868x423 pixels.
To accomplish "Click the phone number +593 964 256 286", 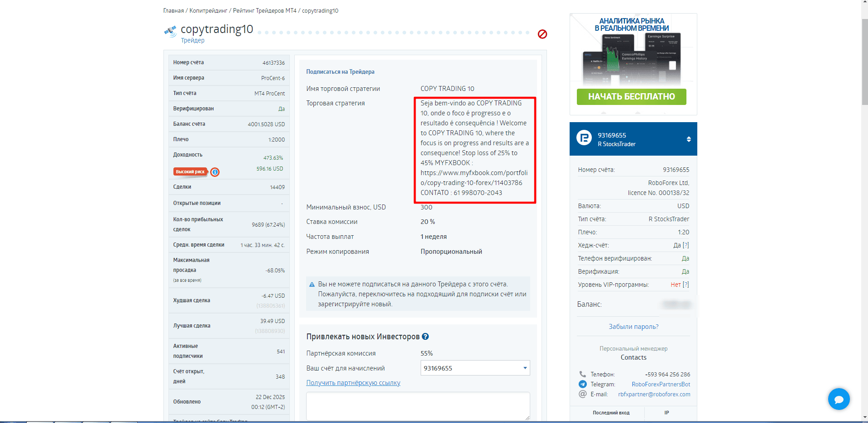I will point(667,375).
